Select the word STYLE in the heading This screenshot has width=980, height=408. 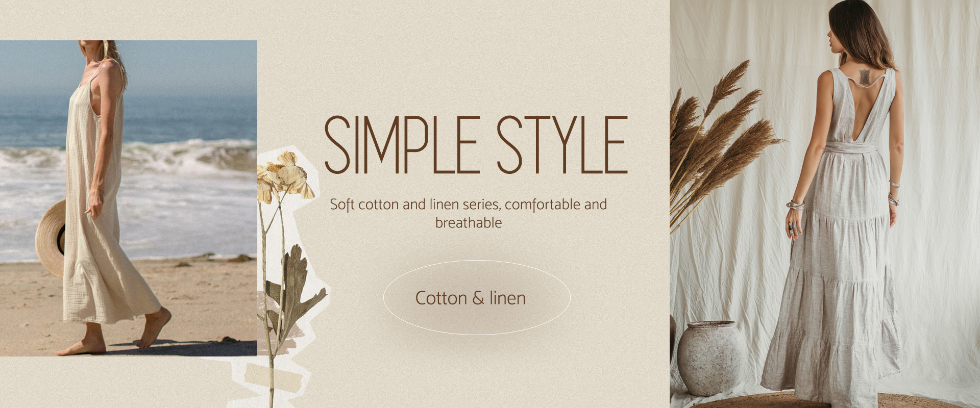point(562,145)
